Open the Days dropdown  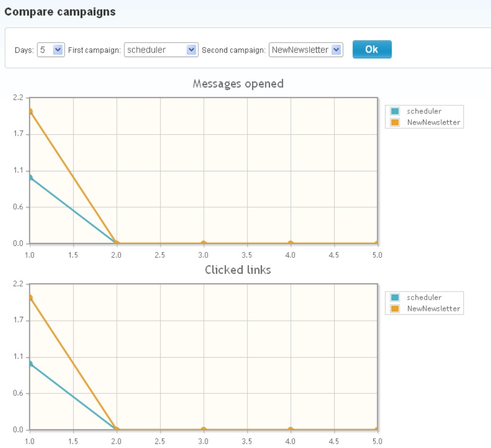(x=51, y=50)
